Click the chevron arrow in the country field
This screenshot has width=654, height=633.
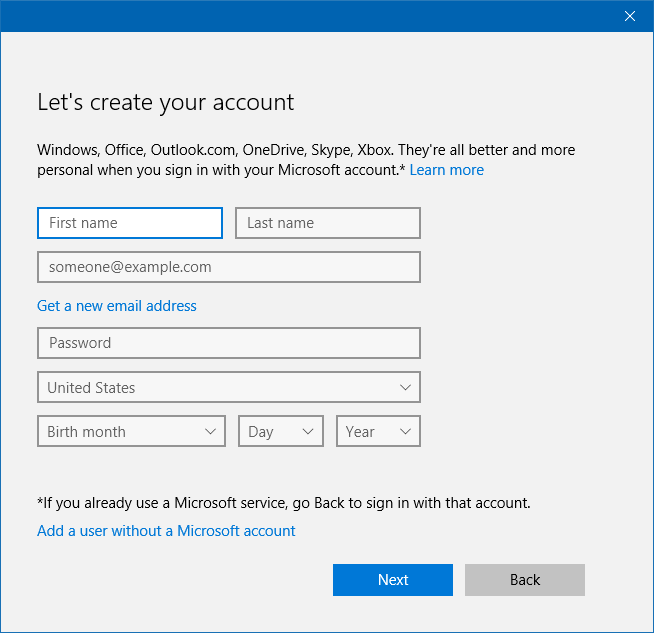[405, 387]
